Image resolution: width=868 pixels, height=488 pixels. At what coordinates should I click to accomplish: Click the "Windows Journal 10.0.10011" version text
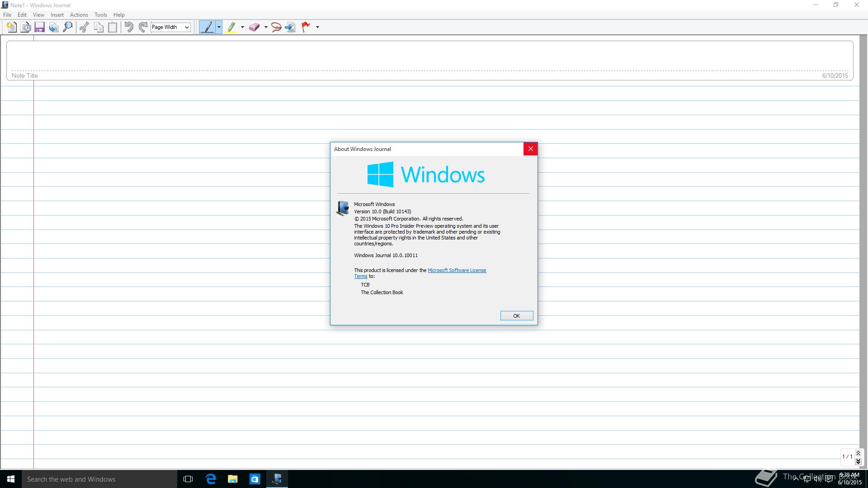click(386, 255)
